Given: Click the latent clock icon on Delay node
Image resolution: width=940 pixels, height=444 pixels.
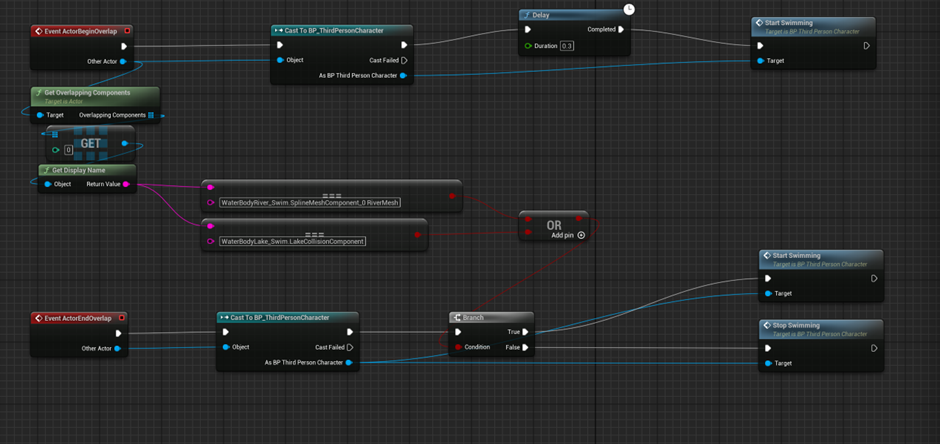Looking at the screenshot, I should [628, 9].
